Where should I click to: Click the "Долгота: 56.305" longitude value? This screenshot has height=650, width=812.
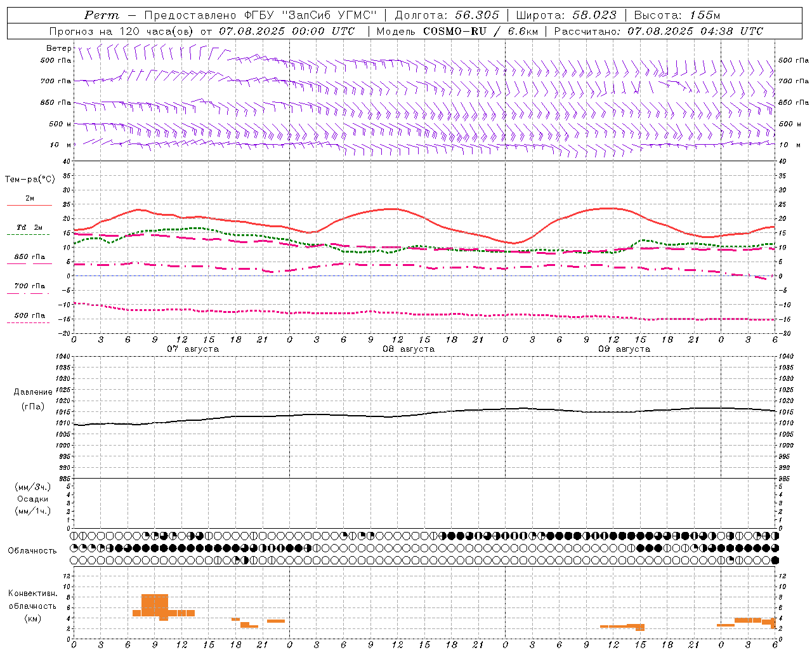[x=447, y=15]
